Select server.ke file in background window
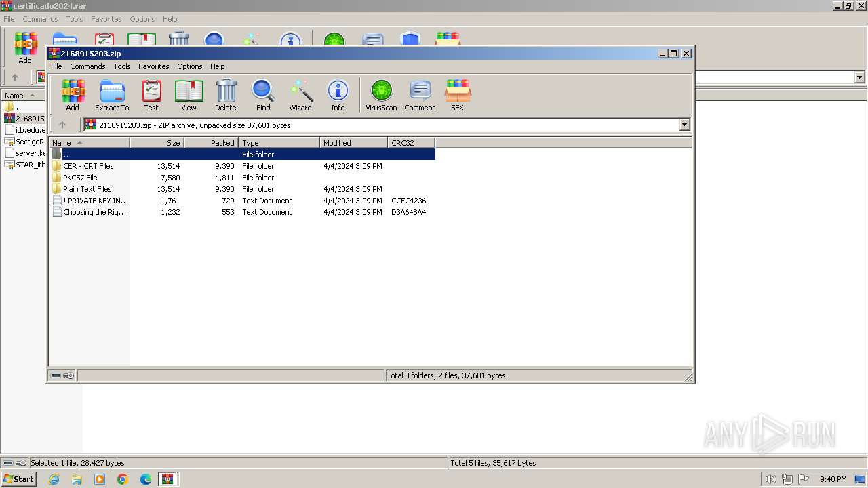The height and width of the screenshot is (488, 868). (x=24, y=153)
